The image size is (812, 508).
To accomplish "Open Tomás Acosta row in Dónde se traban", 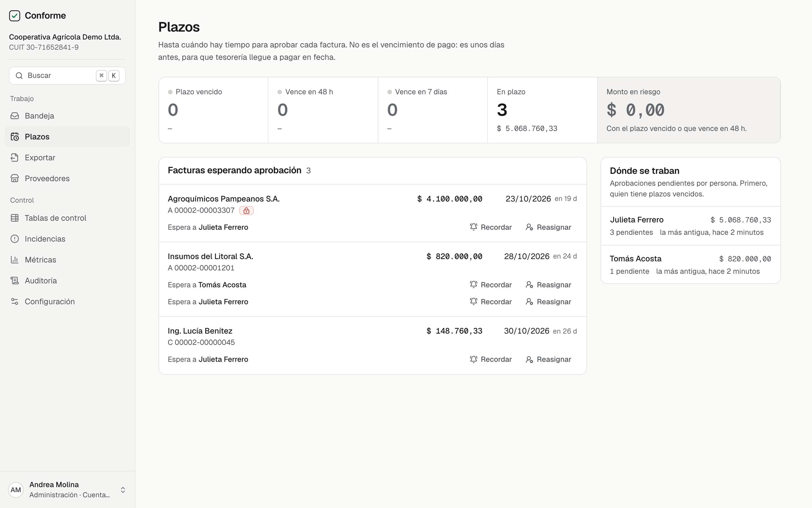I will (x=690, y=265).
